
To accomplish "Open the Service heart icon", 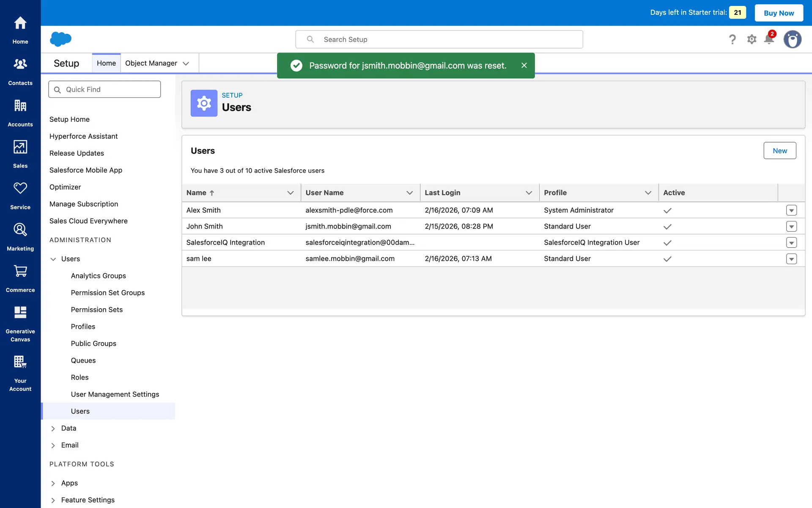I will tap(20, 188).
